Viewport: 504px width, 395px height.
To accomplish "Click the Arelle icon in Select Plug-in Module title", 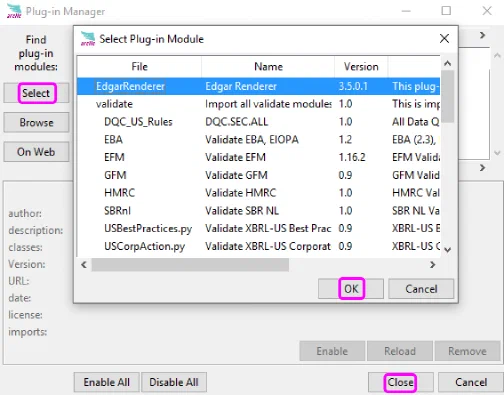I will [x=88, y=39].
